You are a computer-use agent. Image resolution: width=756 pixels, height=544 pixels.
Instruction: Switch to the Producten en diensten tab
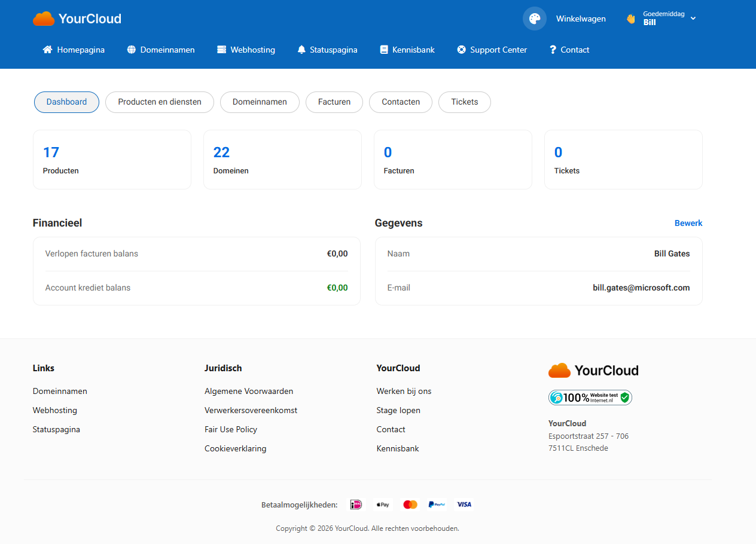click(160, 102)
